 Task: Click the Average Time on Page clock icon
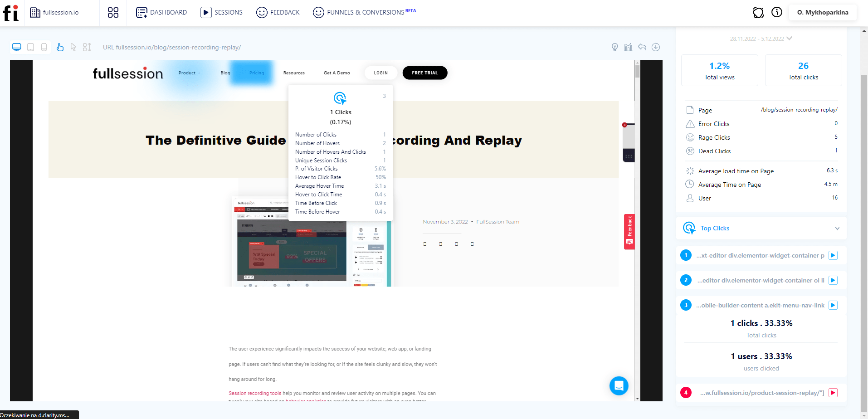click(690, 184)
